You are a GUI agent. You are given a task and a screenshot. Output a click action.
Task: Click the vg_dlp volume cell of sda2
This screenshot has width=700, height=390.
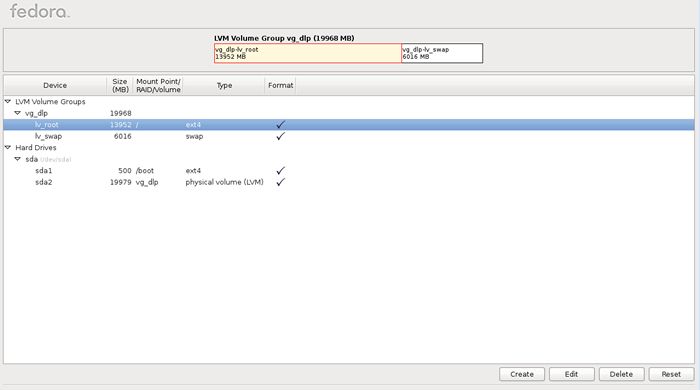[x=147, y=182]
